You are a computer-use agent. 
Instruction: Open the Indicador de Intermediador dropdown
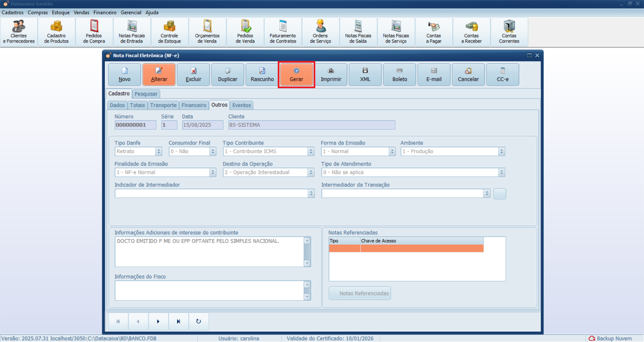311,193
